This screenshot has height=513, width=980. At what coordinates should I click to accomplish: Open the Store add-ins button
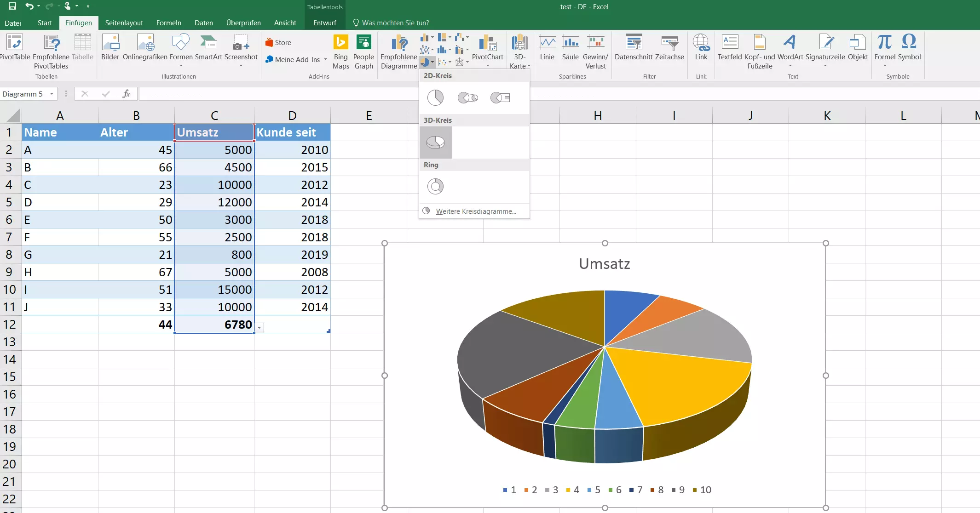pyautogui.click(x=278, y=42)
